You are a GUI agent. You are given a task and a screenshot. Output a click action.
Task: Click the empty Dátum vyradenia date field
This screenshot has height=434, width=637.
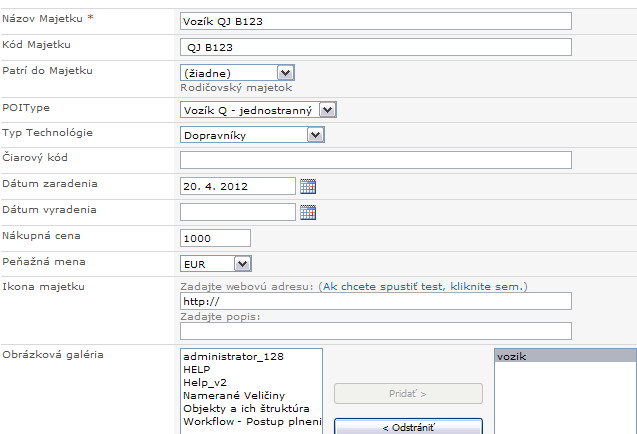[x=238, y=212]
